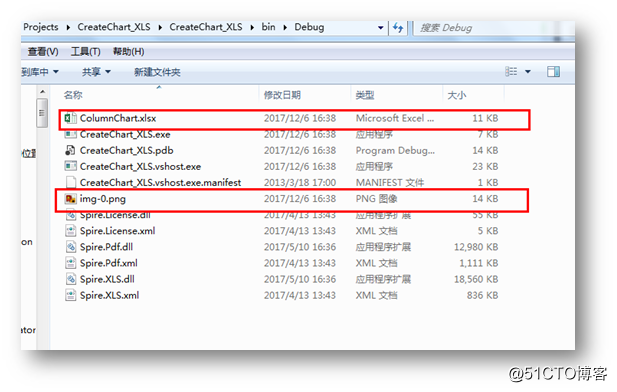Click the Debug segment in the breadcrumb
The width and height of the screenshot is (617, 392).
309,27
